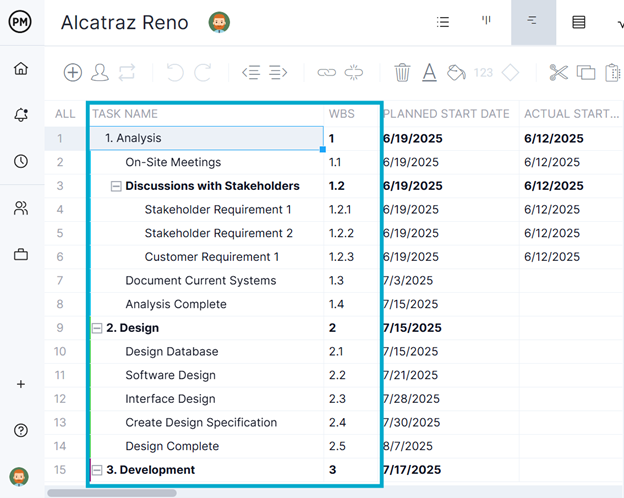
Task: Collapse Discussions with Stakeholders group
Action: click(x=116, y=186)
